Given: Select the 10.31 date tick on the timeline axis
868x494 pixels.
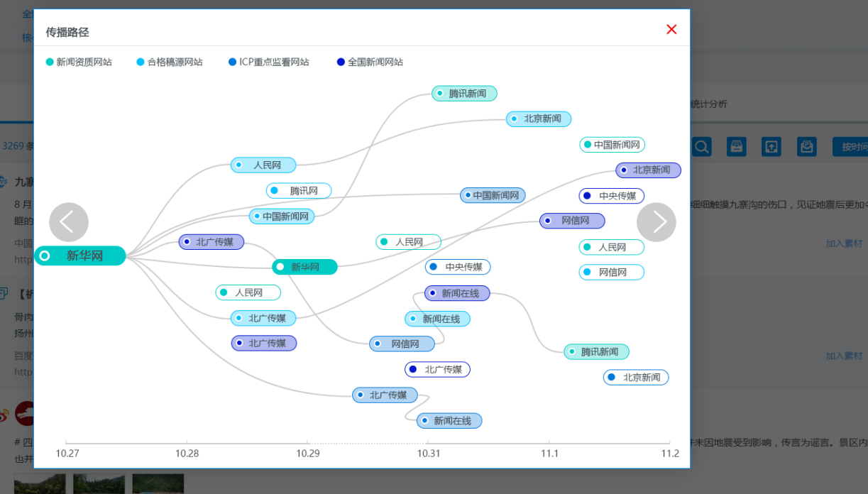Looking at the screenshot, I should 428,453.
